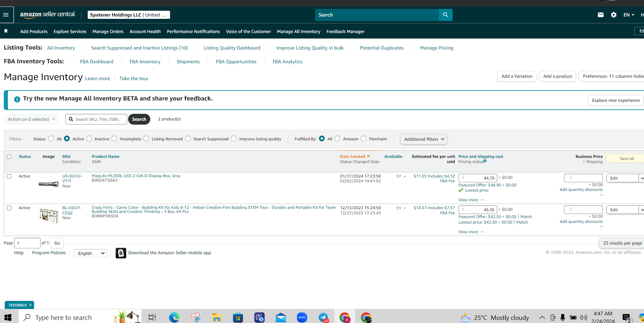
Task: Click the MagLite flashlight product thumbnail
Action: coord(48,184)
